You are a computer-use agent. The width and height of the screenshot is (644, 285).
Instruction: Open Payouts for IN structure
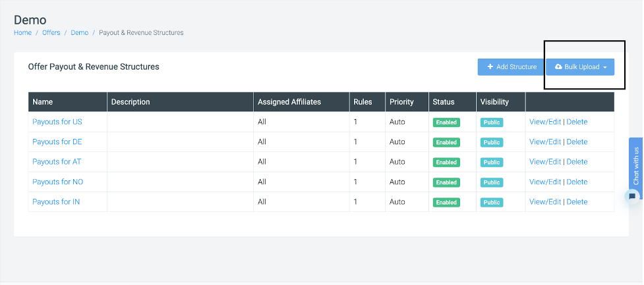coord(56,202)
